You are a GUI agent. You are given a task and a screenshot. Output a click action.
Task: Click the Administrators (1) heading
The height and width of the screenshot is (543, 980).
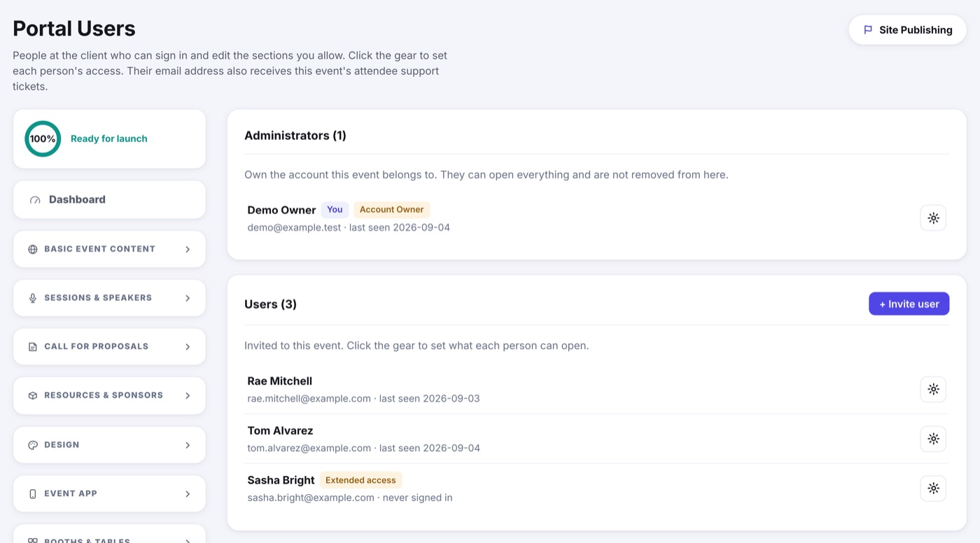point(295,135)
